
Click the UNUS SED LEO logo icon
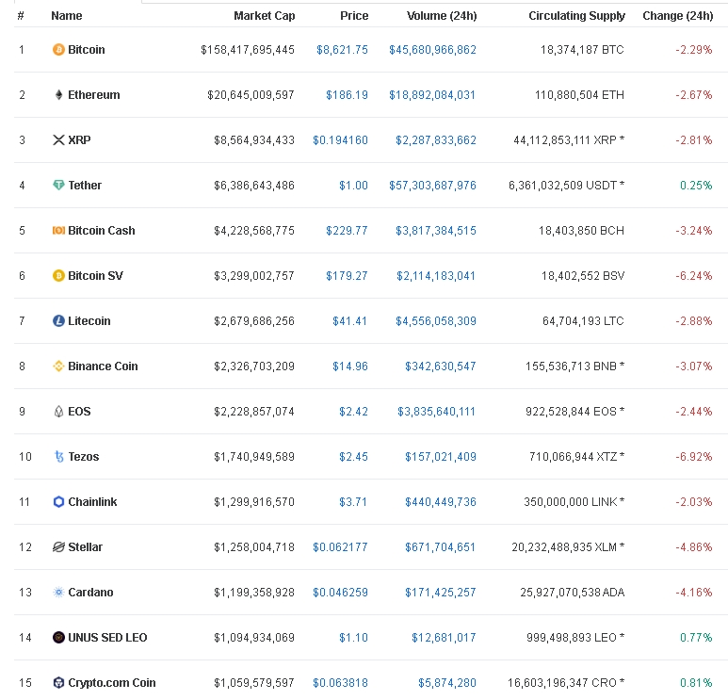[x=58, y=637]
